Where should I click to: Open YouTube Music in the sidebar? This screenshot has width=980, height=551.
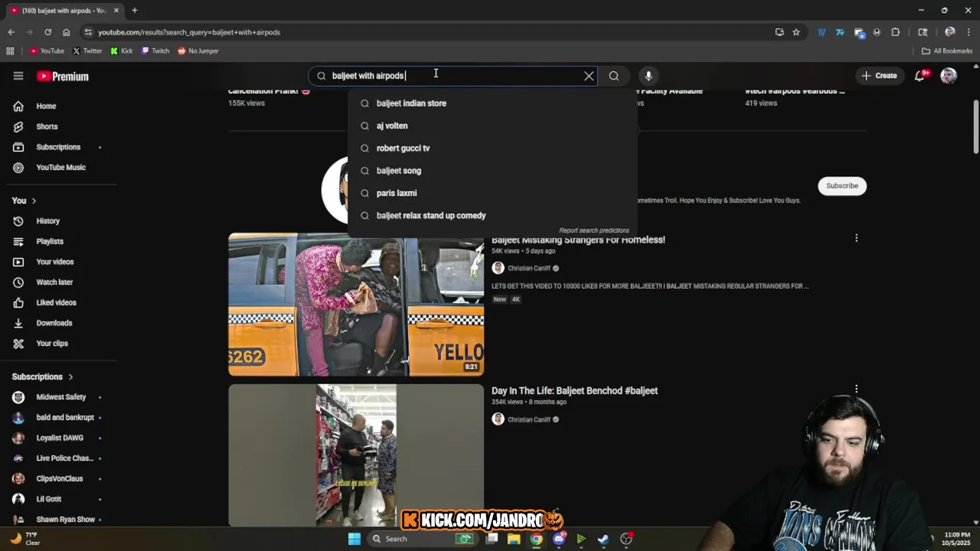61,168
